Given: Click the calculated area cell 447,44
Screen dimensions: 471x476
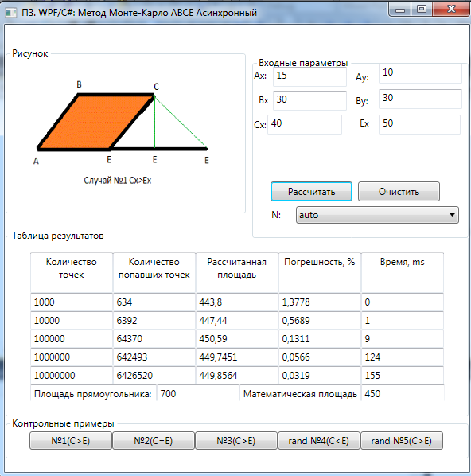Looking at the screenshot, I should click(237, 321).
